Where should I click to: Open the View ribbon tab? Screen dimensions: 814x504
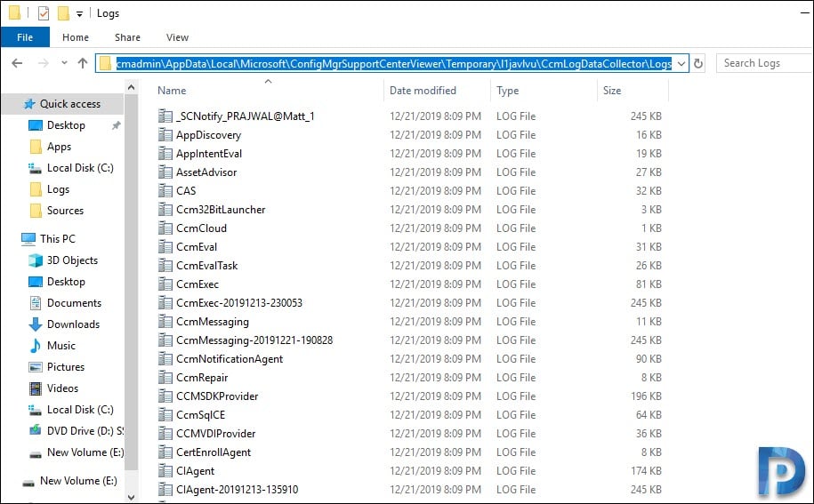[x=178, y=37]
